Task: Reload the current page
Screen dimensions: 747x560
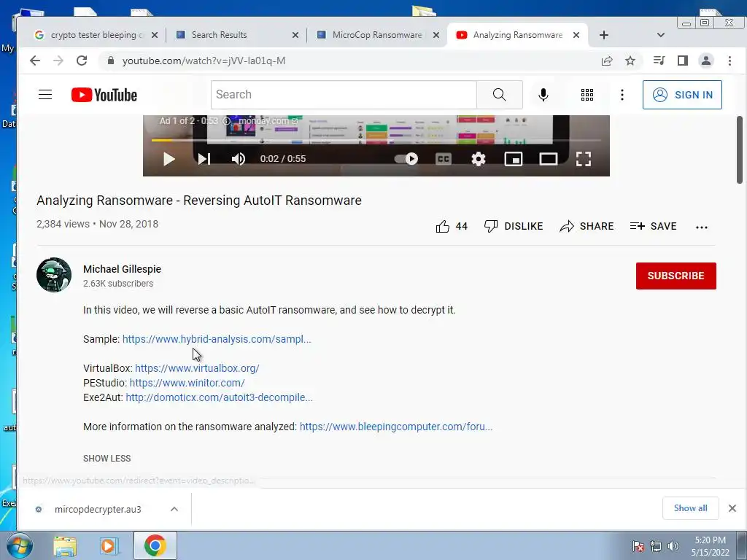Action: pos(82,61)
